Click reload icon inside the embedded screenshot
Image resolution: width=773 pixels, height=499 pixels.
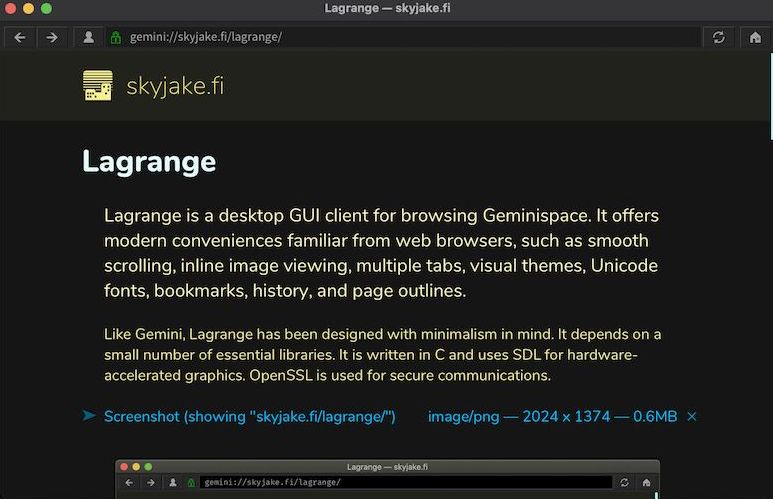coord(624,482)
